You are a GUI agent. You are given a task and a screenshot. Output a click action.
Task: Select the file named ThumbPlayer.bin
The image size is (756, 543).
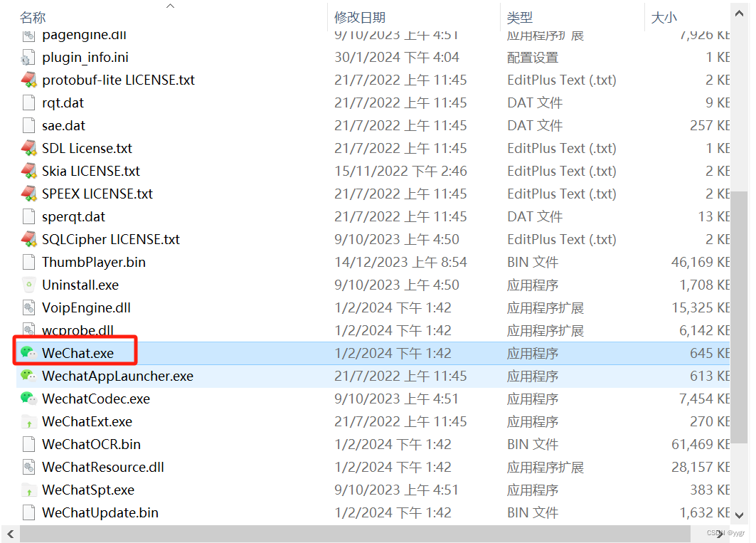tap(94, 262)
